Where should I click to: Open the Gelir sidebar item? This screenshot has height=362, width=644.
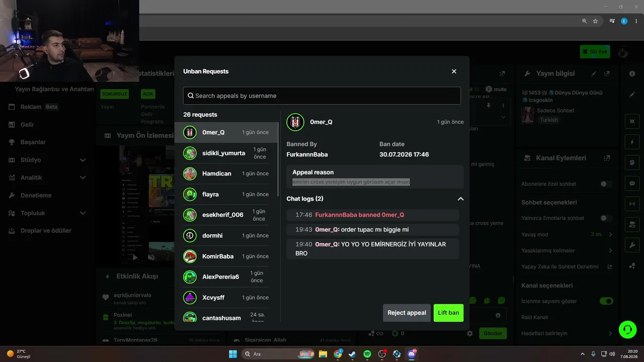[27, 125]
